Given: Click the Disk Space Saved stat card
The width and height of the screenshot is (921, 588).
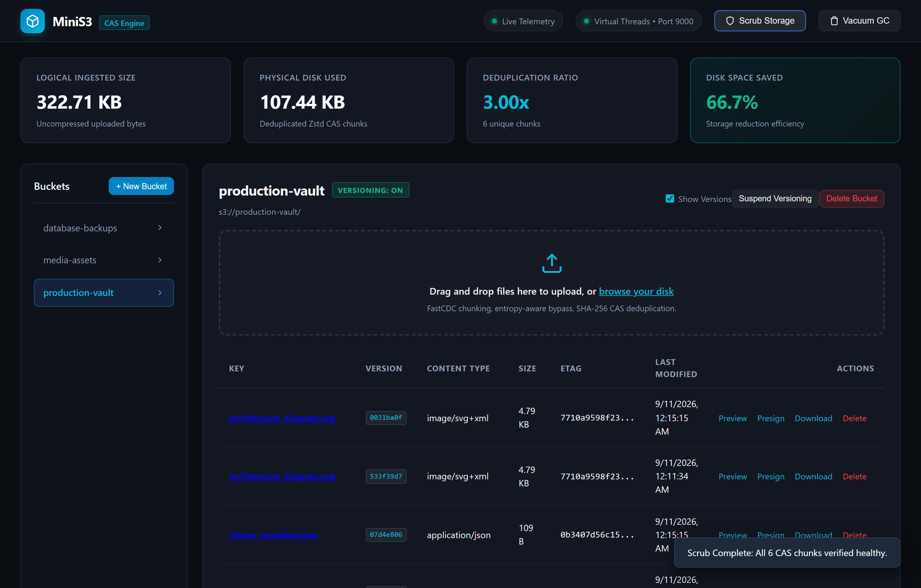Looking at the screenshot, I should tap(795, 100).
